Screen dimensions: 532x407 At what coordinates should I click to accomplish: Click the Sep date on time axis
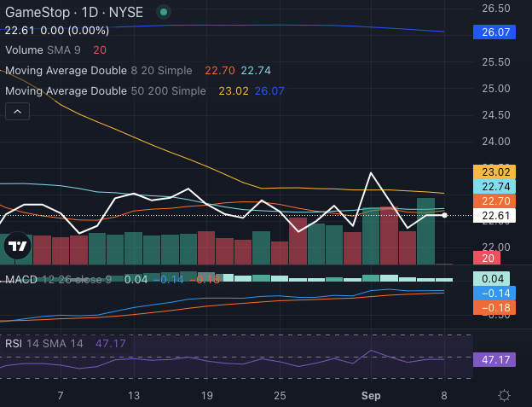(372, 396)
